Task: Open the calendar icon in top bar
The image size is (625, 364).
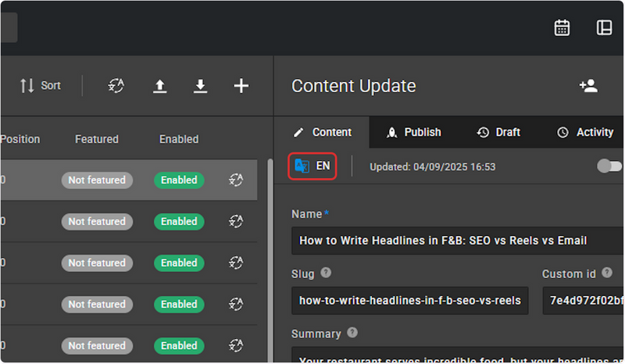Action: pyautogui.click(x=562, y=28)
